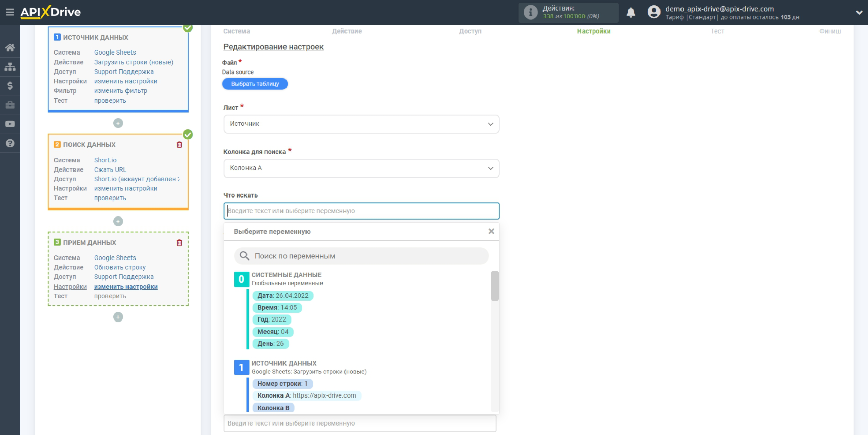Select the Месяц variable chip

[x=273, y=332]
